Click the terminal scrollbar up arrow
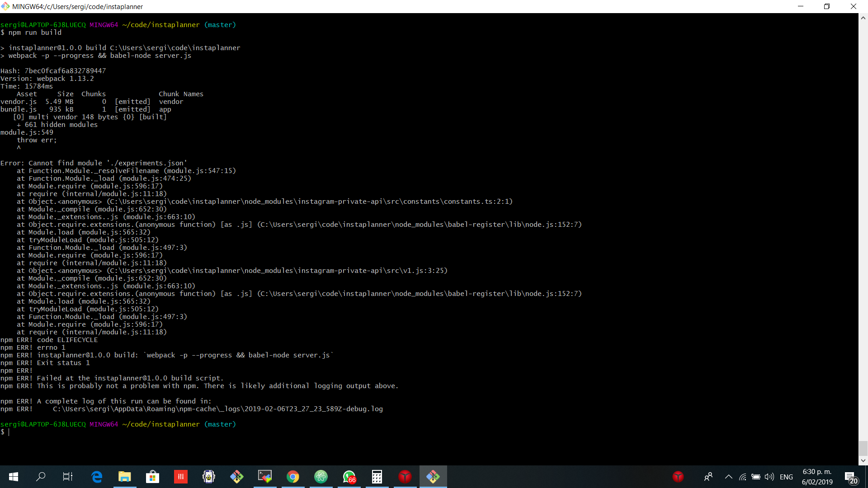The height and width of the screenshot is (488, 868). click(x=863, y=18)
